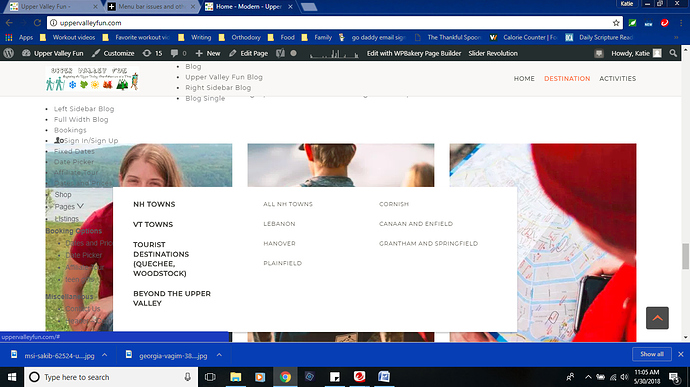Expand the Pages menu chevron
The height and width of the screenshot is (387, 690).
pyautogui.click(x=80, y=206)
